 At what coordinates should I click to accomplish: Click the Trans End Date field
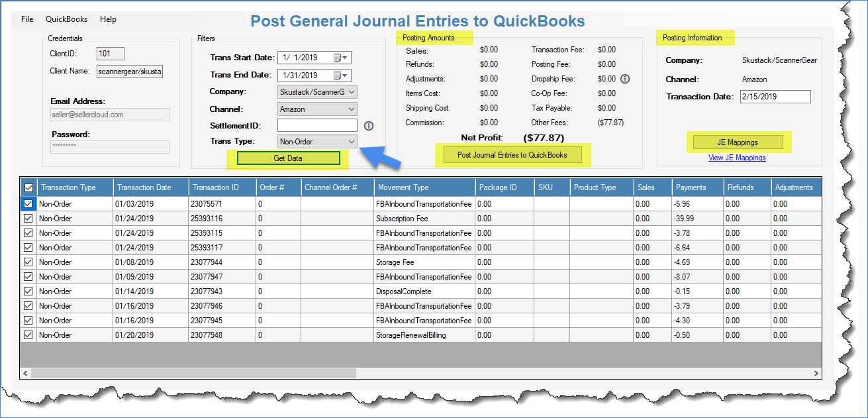tap(314, 76)
